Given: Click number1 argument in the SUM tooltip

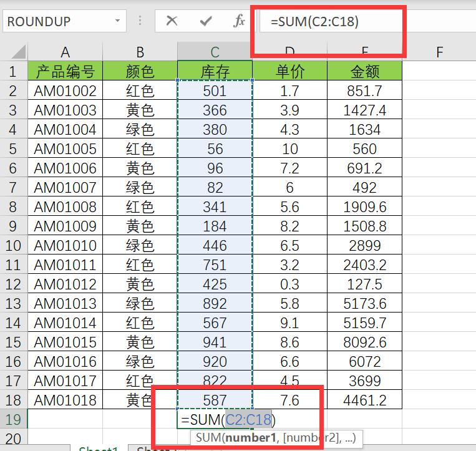Looking at the screenshot, I should 250,438.
